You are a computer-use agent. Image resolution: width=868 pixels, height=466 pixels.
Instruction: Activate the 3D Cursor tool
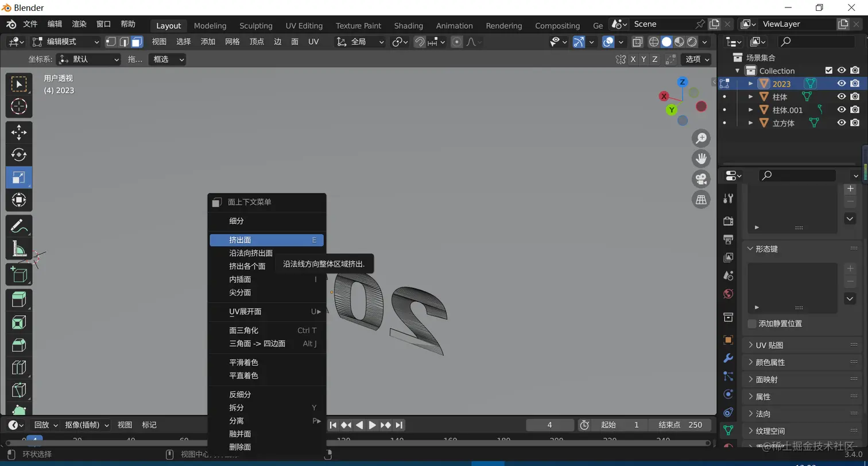pos(19,107)
